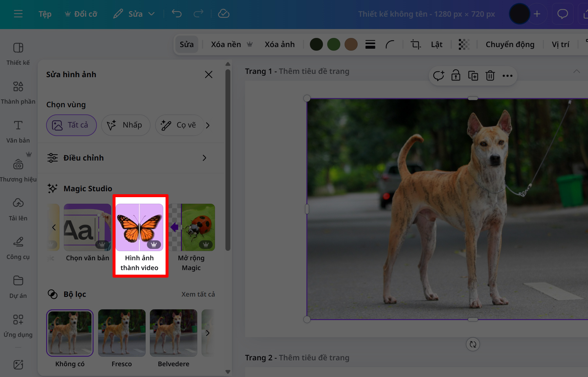588x377 pixels.
Task: Click the Xem tất cả filters link
Action: pos(198,294)
